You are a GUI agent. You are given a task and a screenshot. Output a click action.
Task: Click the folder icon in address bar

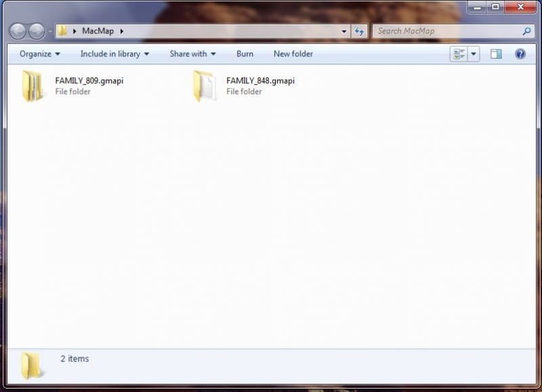[x=62, y=31]
